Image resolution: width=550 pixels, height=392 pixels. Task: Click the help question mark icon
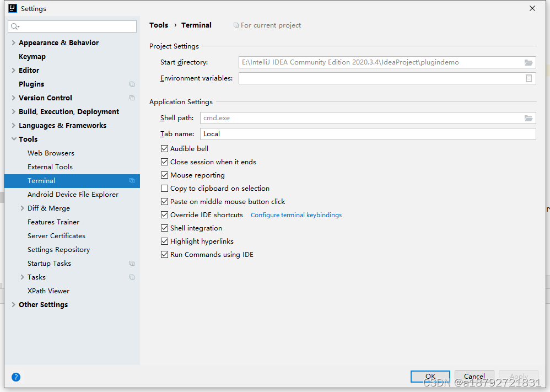16,377
